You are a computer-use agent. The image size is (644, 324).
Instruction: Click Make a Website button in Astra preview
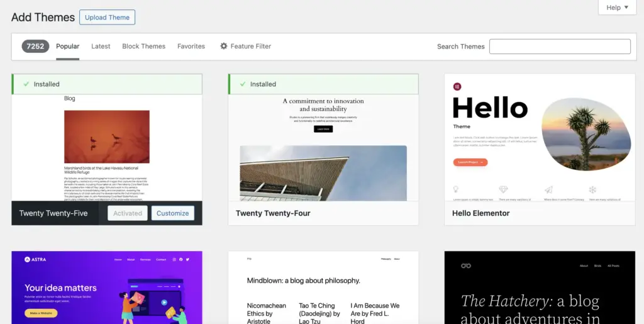click(41, 313)
